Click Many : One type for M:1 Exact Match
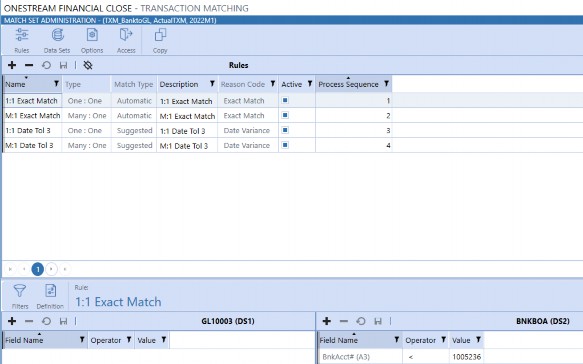The height and width of the screenshot is (364, 583). (87, 116)
